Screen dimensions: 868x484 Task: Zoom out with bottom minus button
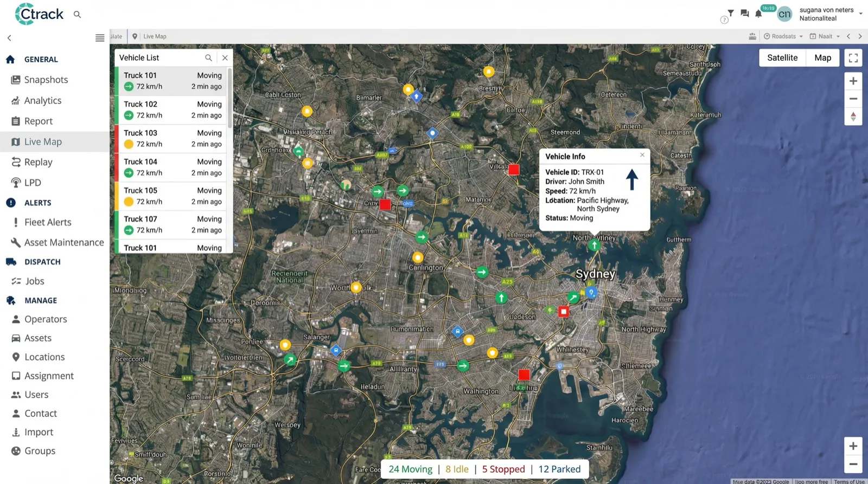click(x=853, y=464)
